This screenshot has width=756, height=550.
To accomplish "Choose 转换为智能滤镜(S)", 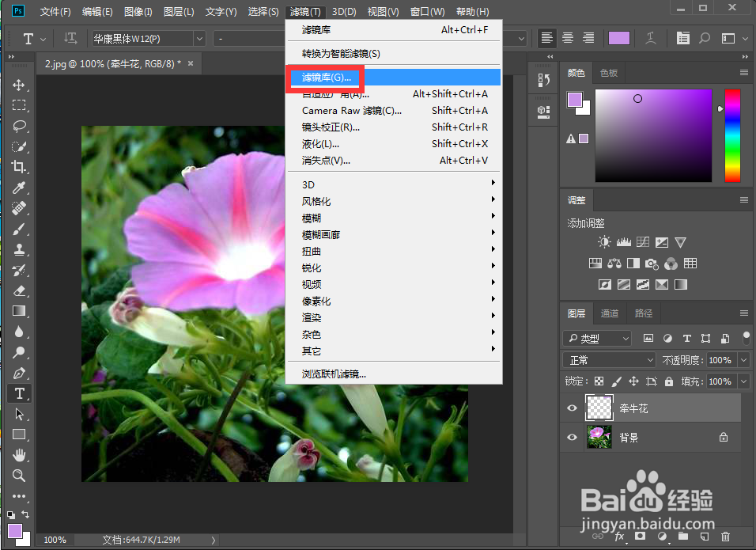I will [394, 54].
